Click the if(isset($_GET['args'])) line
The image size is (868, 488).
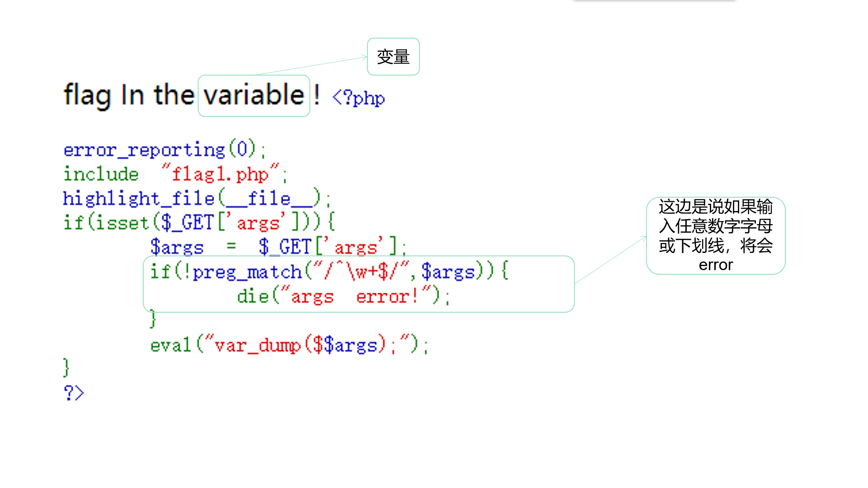198,223
